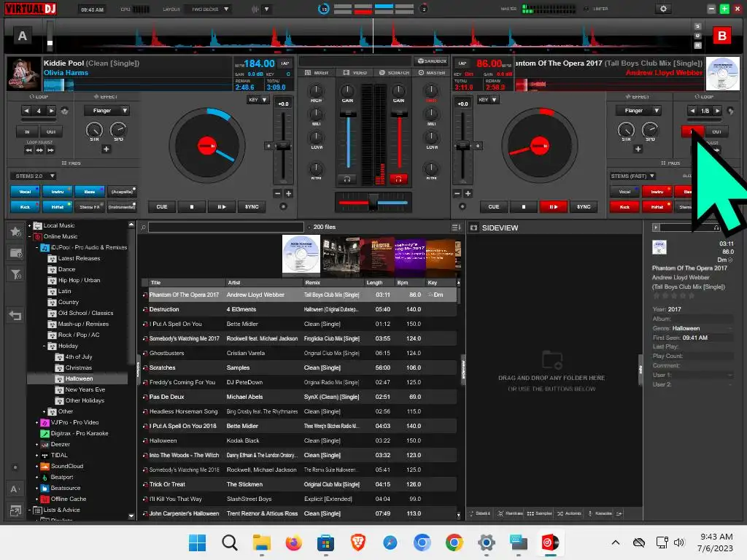
Task: Open the Sampler tab in sideview
Action: point(540,513)
